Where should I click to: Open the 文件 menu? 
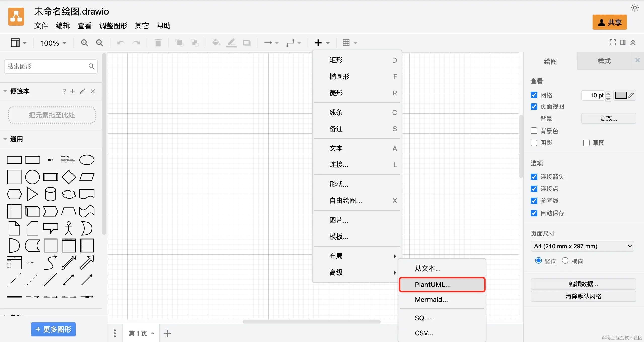pyautogui.click(x=41, y=26)
